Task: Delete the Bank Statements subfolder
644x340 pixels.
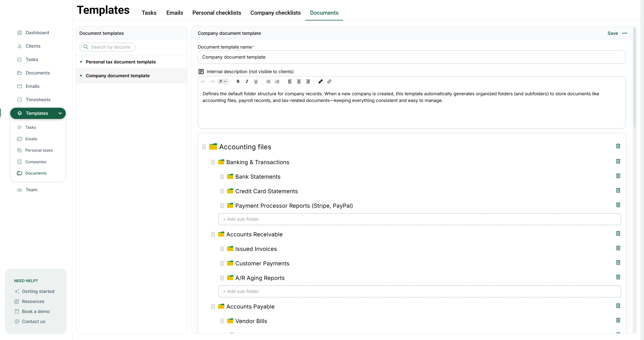Action: tap(618, 176)
